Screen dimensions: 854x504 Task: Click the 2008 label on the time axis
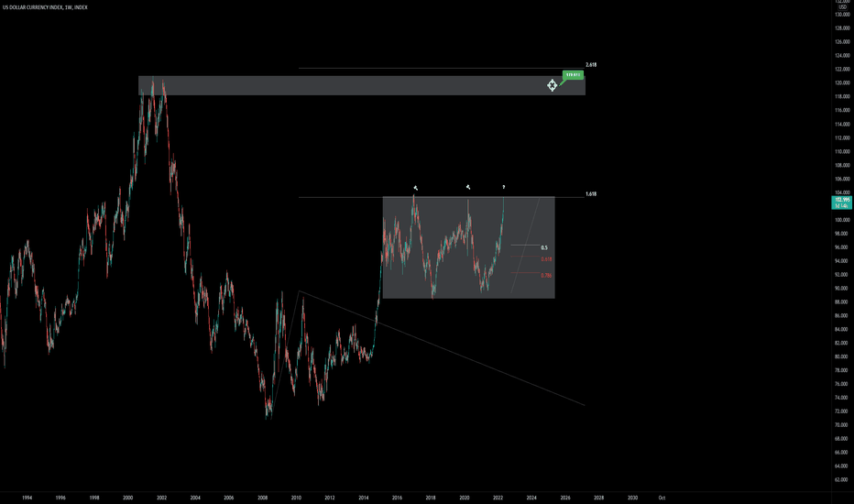(x=262, y=498)
